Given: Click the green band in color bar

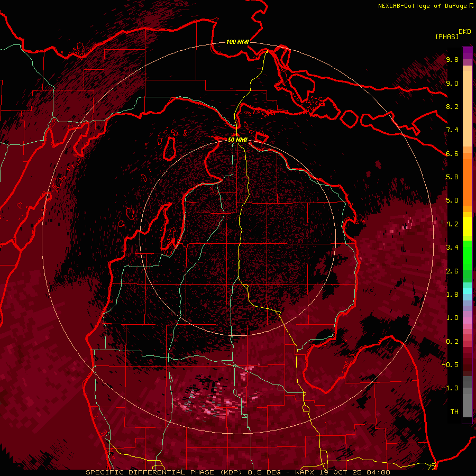Looking at the screenshot, I should pos(467,256).
